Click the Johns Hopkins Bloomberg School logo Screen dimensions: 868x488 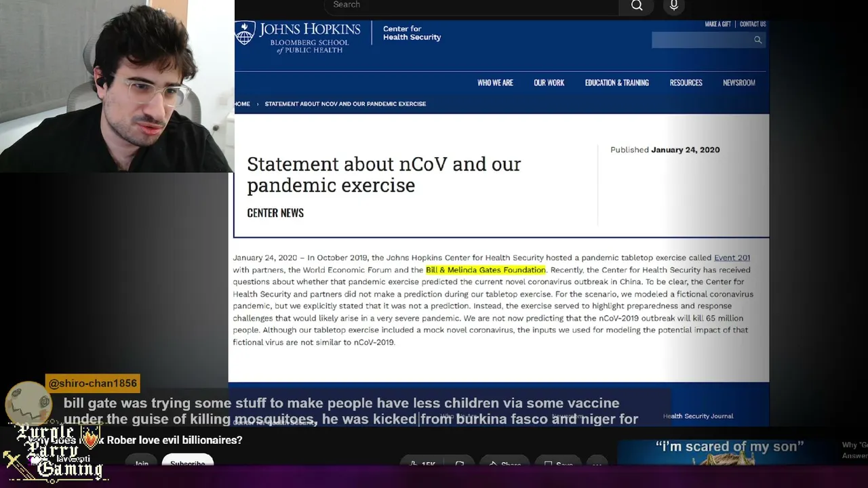tap(298, 37)
